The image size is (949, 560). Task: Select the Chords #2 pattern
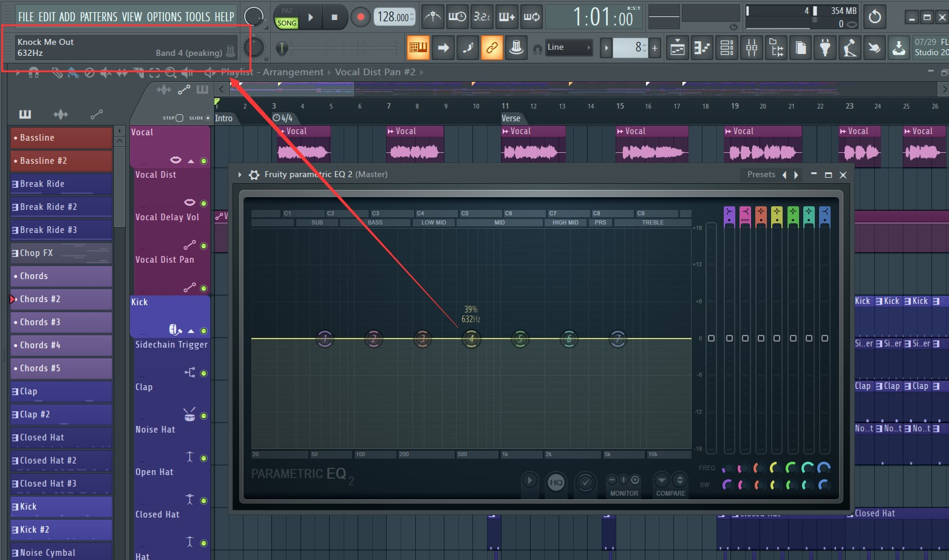[x=61, y=299]
